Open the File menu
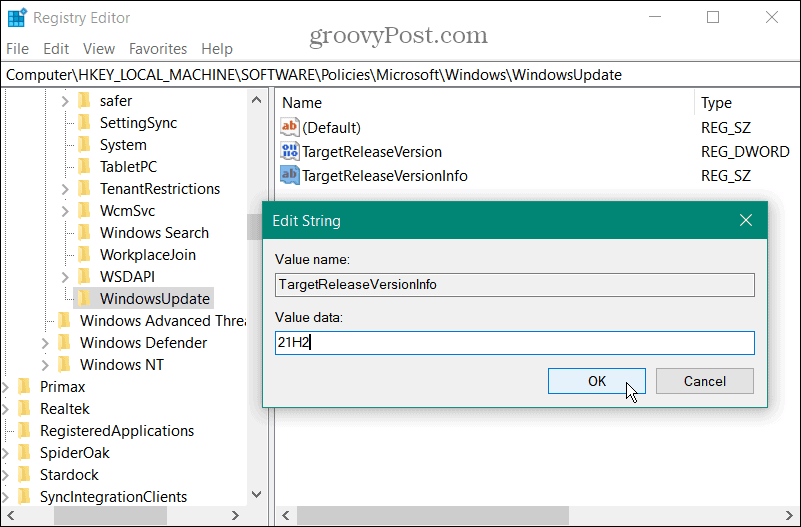Viewport: 801px width, 527px height. click(18, 48)
